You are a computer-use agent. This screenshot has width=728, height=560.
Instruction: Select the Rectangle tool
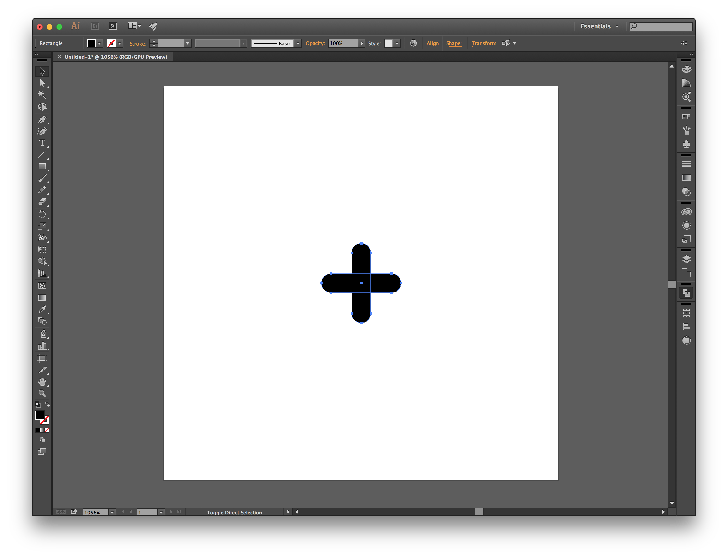[42, 167]
